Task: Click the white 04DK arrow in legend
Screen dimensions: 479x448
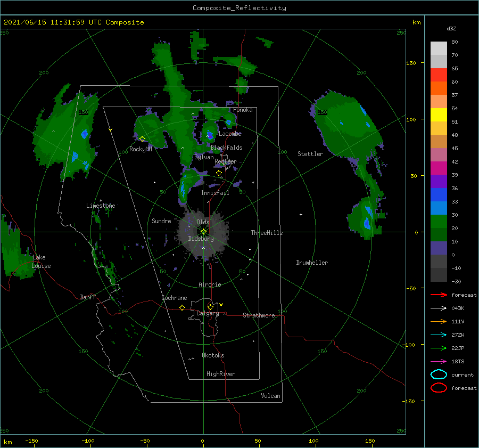Action: click(x=439, y=308)
